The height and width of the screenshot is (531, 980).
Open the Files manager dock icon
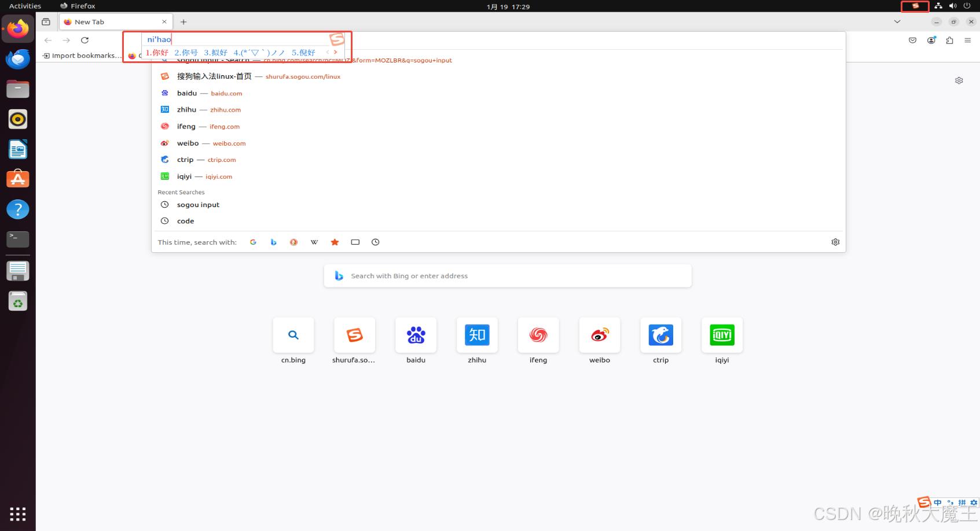coord(18,89)
